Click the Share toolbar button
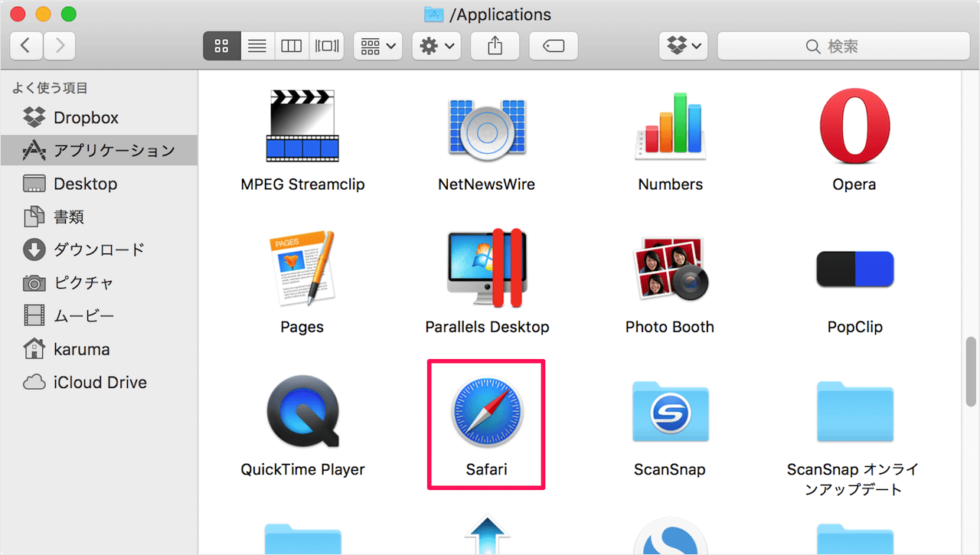The image size is (980, 555). [495, 46]
